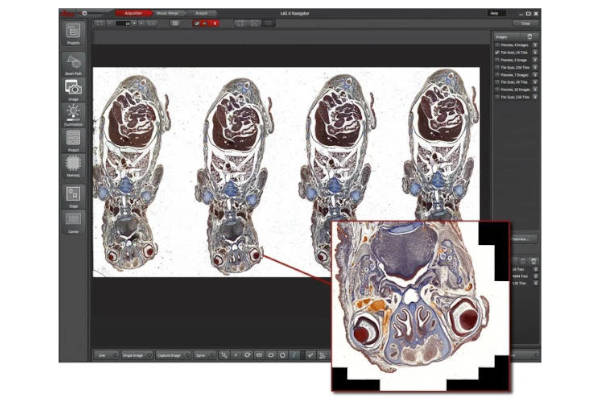Open the Illumination settings icon
The image size is (600, 400).
click(x=74, y=113)
